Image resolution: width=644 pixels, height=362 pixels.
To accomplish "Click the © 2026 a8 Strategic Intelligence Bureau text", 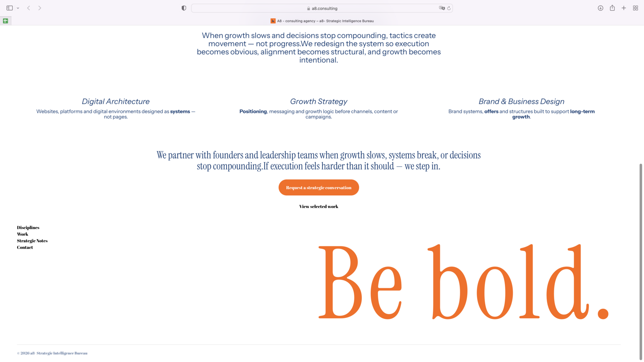I will click(x=52, y=353).
